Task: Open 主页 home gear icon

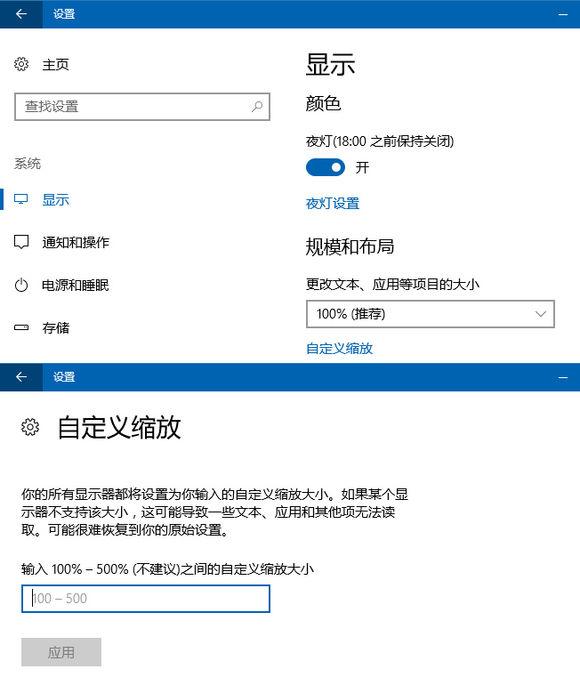Action: pos(21,64)
